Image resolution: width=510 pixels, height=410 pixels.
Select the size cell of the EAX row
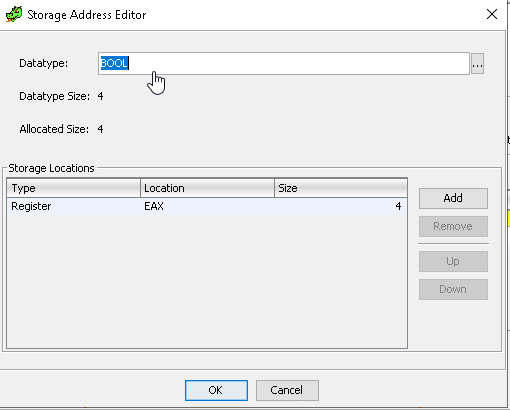tap(341, 206)
